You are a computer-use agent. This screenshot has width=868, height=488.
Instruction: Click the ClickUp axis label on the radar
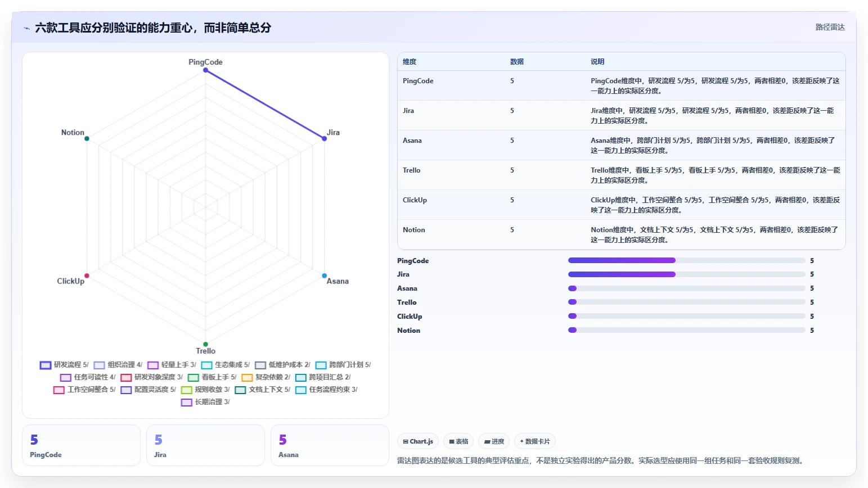click(70, 281)
